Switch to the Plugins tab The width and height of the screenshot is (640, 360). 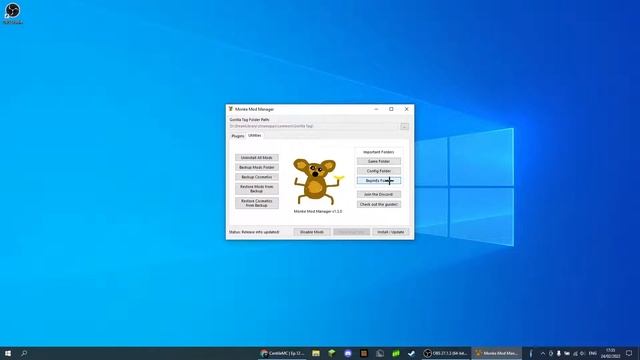pos(238,136)
